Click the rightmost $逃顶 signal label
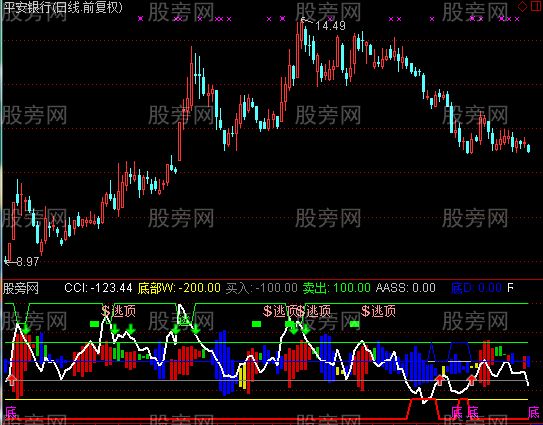543x425 pixels. (379, 311)
